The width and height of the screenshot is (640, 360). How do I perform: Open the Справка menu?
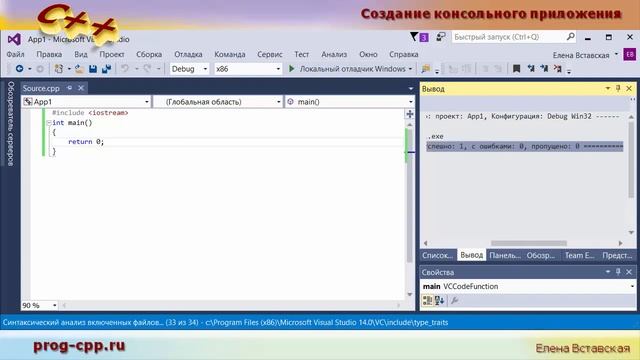coord(404,54)
